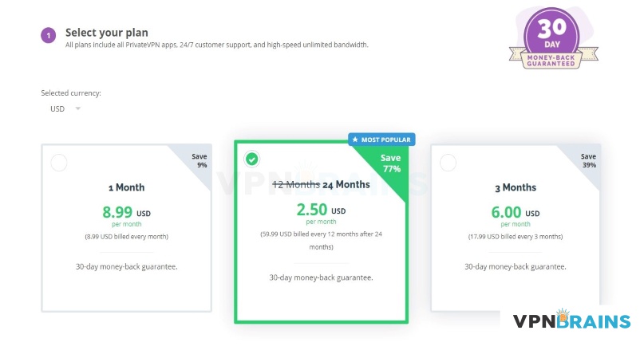
Task: Click the 1 Month plan title
Action: pos(127,187)
